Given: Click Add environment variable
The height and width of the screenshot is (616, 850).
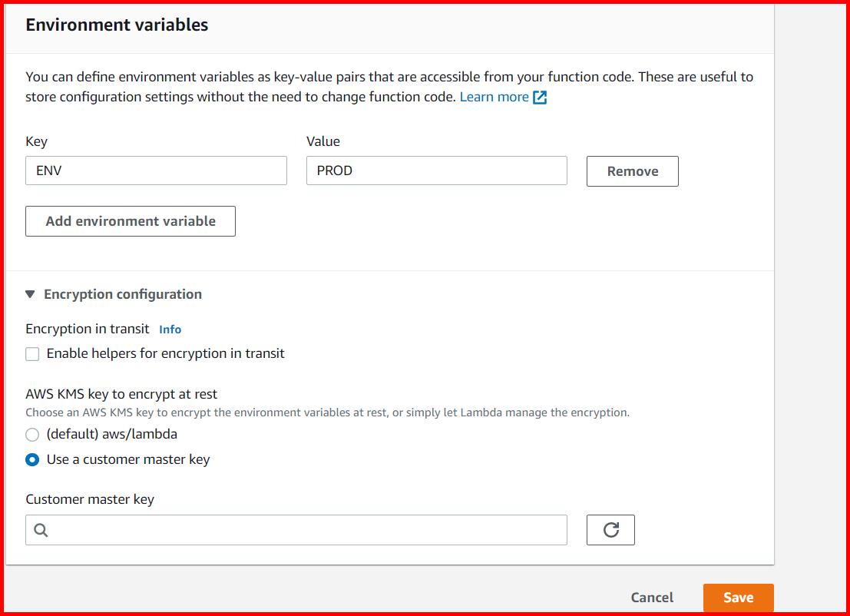Looking at the screenshot, I should tap(130, 220).
